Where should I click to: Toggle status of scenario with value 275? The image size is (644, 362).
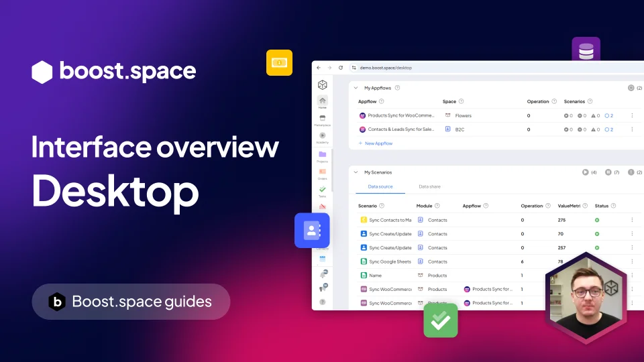coord(597,220)
